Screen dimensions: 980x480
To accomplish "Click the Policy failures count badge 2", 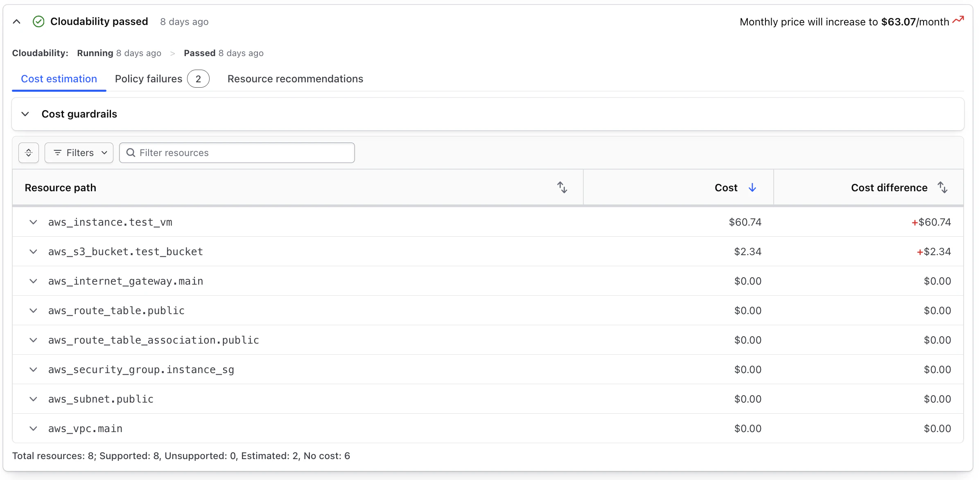I will (x=198, y=79).
